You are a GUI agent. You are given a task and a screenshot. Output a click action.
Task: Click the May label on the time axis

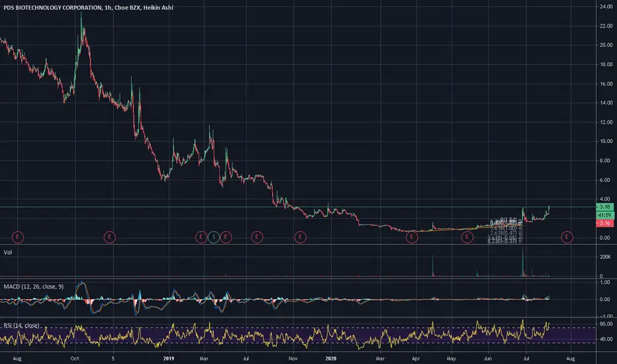tap(451, 359)
